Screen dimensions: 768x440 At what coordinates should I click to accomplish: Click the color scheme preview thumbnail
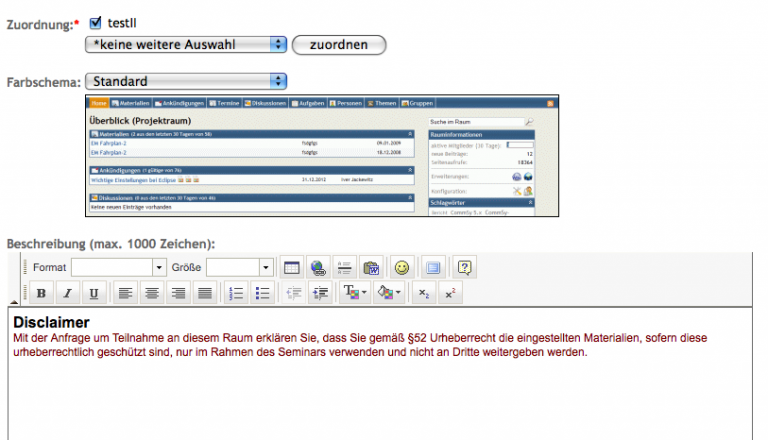click(322, 156)
